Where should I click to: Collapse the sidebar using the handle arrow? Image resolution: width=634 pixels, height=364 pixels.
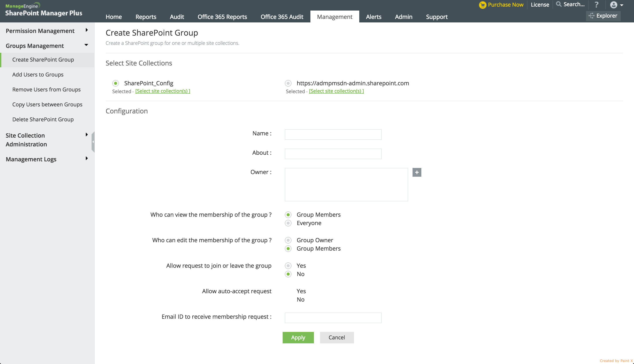tap(93, 142)
